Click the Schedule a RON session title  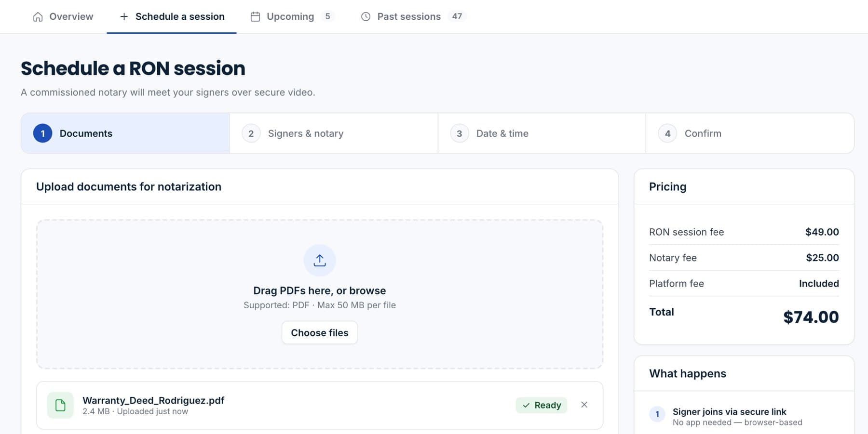(x=133, y=68)
